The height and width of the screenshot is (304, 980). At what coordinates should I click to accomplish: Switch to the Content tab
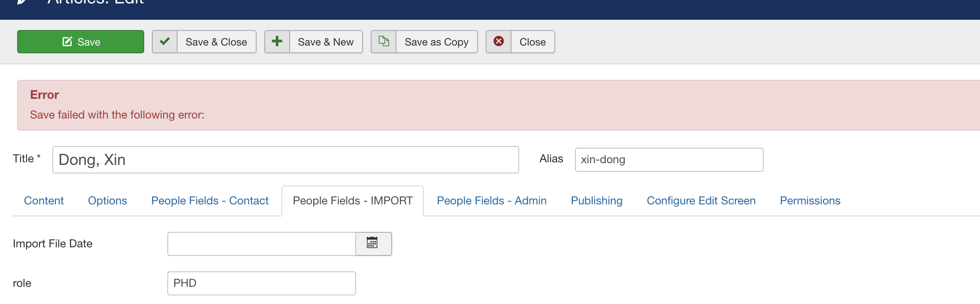[x=44, y=201]
